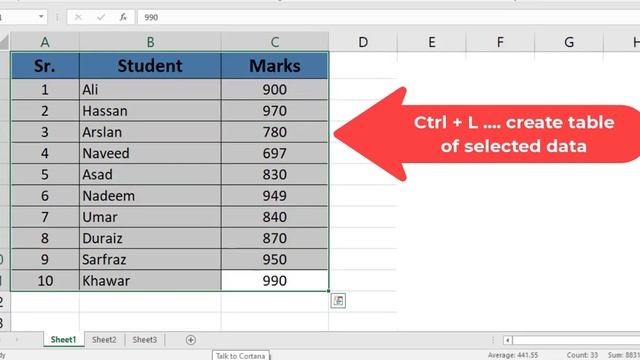The height and width of the screenshot is (360, 640).
Task: Click the Insert Function fx icon
Action: pos(123,17)
